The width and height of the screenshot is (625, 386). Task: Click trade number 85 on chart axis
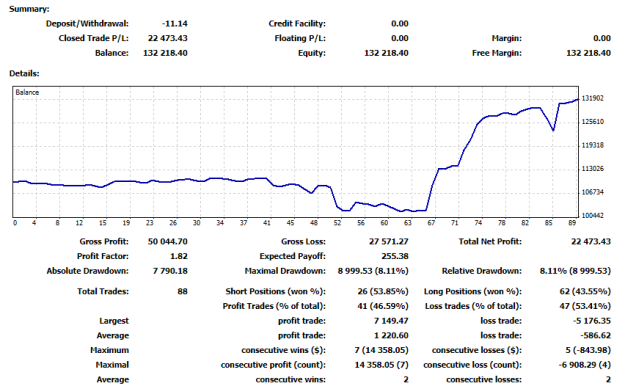(548, 223)
